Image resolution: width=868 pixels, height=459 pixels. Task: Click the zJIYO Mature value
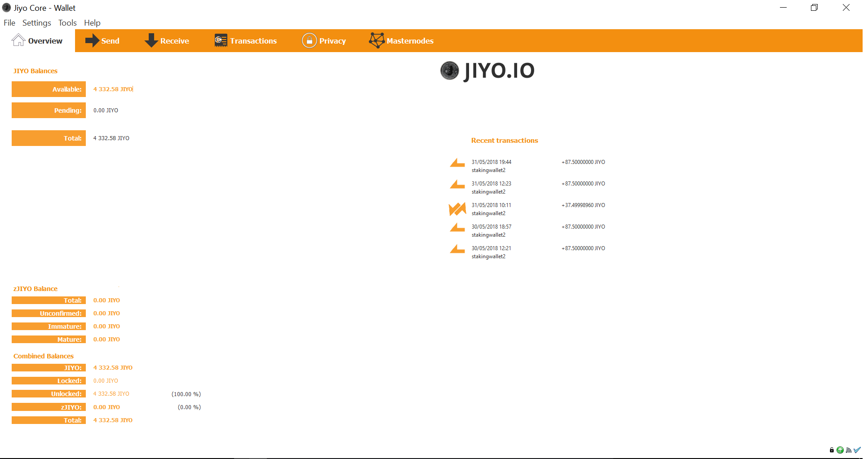[x=106, y=340]
